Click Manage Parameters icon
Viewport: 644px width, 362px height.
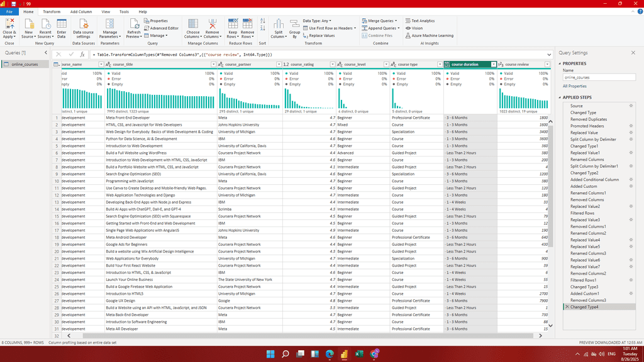pyautogui.click(x=109, y=24)
